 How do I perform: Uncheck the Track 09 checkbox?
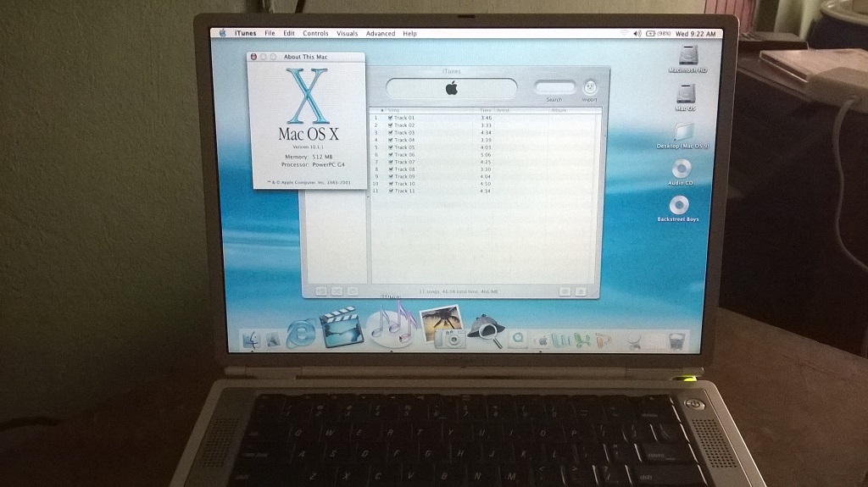pyautogui.click(x=390, y=176)
